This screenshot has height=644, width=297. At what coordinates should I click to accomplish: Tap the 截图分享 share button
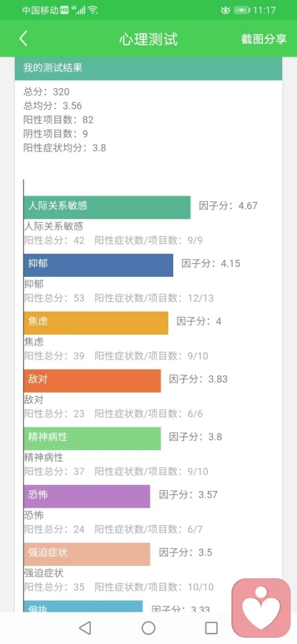pos(264,40)
